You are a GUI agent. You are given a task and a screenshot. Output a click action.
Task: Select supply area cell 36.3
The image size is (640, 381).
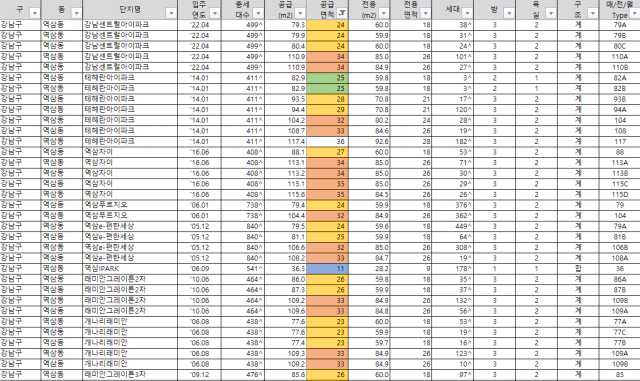pyautogui.click(x=285, y=269)
